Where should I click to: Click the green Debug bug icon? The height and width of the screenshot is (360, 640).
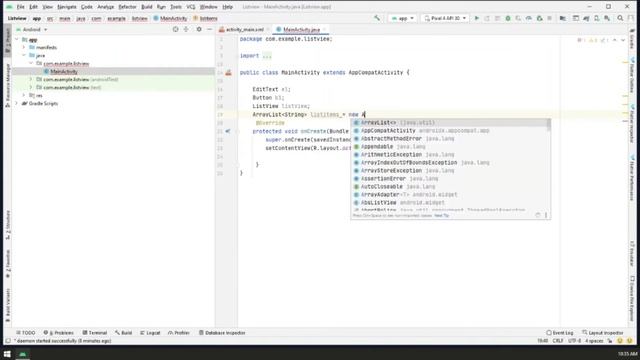coord(508,18)
